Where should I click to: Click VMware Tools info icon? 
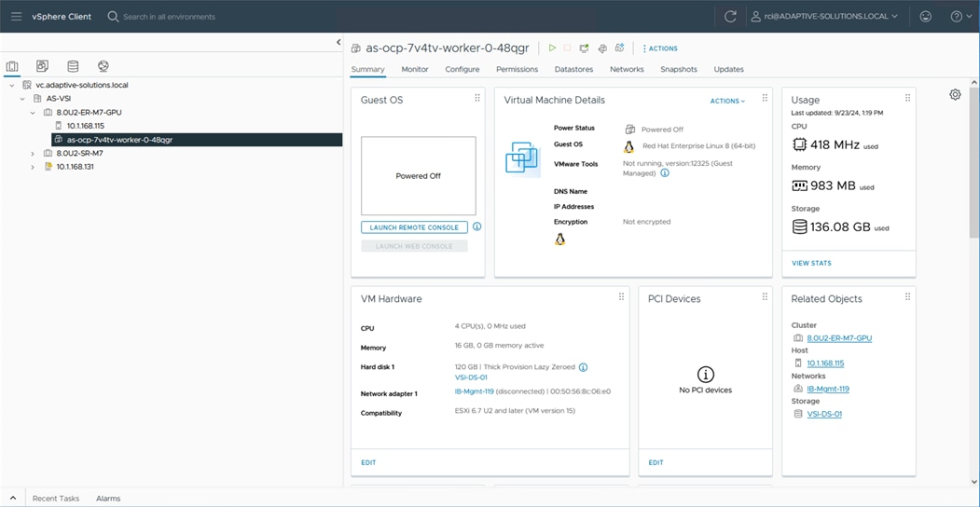point(665,173)
